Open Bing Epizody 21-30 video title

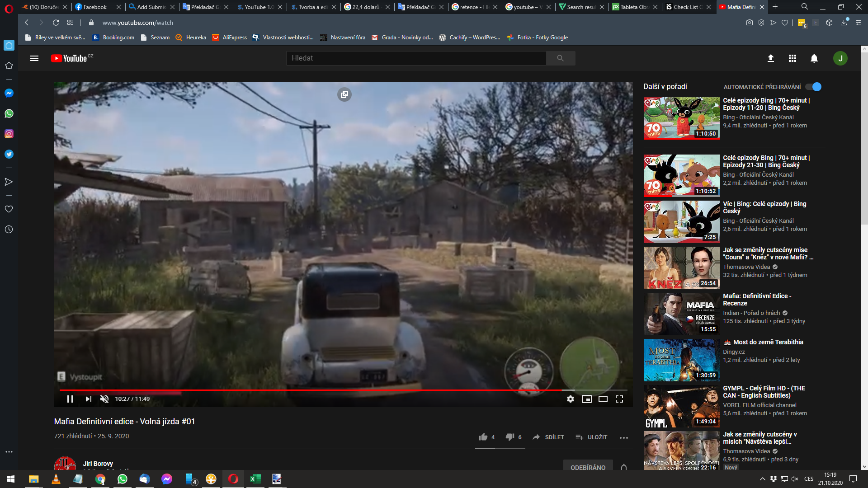coord(766,161)
